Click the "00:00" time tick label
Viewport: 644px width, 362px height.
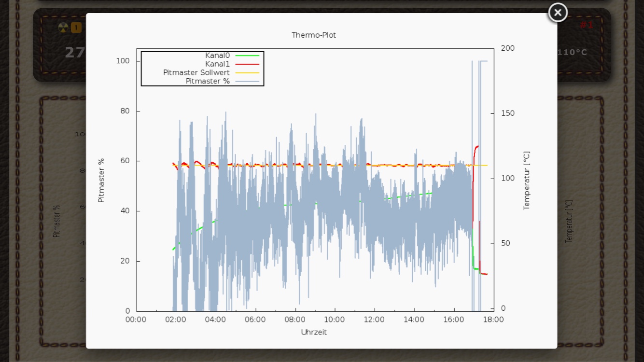tap(136, 320)
